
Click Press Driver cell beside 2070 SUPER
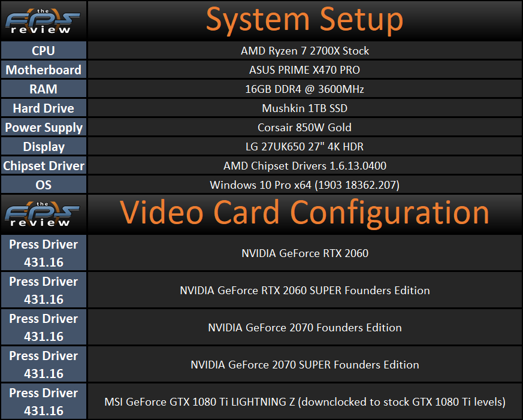coord(44,364)
